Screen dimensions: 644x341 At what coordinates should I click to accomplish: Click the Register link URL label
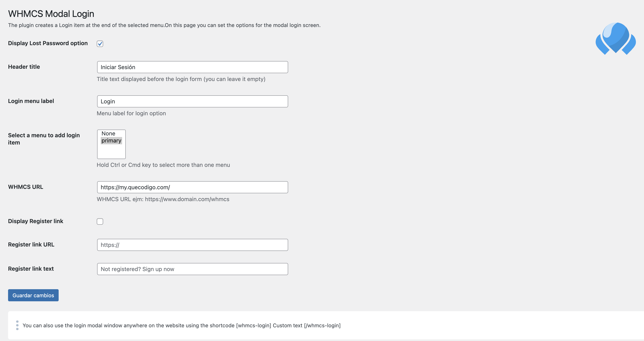coord(31,244)
